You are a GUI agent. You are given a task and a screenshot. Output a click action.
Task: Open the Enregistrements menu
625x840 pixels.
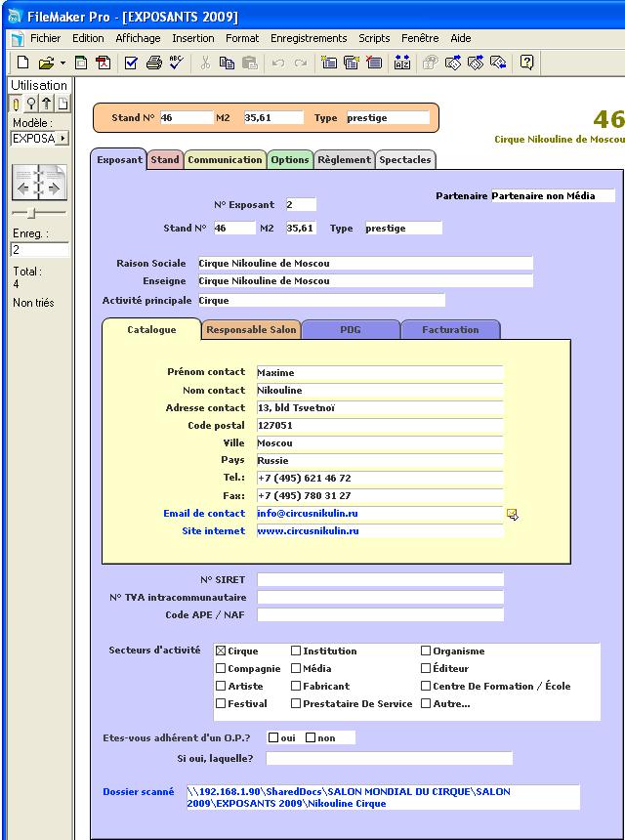tap(308, 38)
